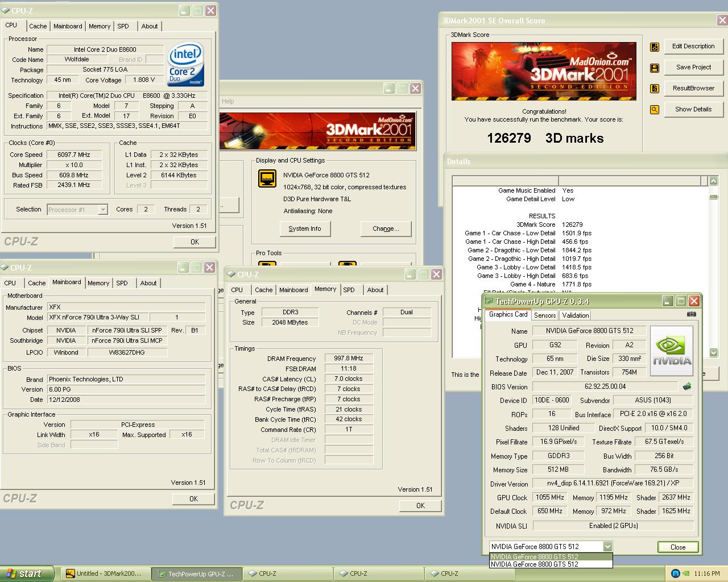
Task: Click BIOS date 12/12/2008 field
Action: 126,400
